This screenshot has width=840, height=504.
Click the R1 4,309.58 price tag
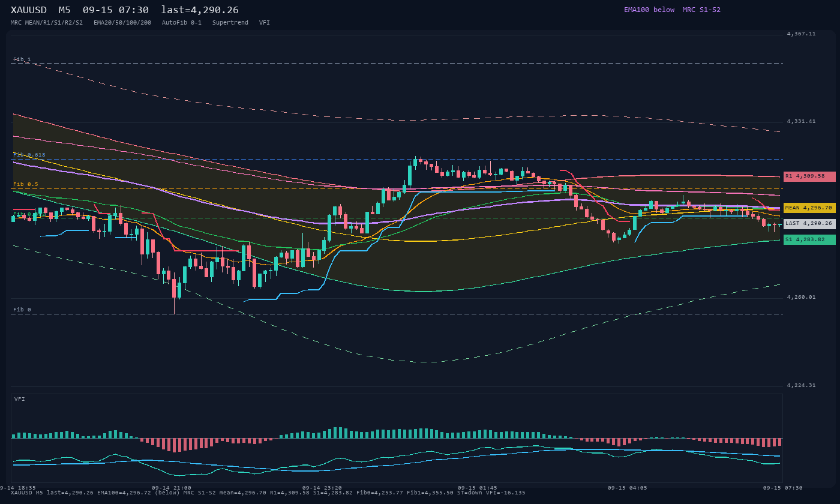tap(809, 176)
